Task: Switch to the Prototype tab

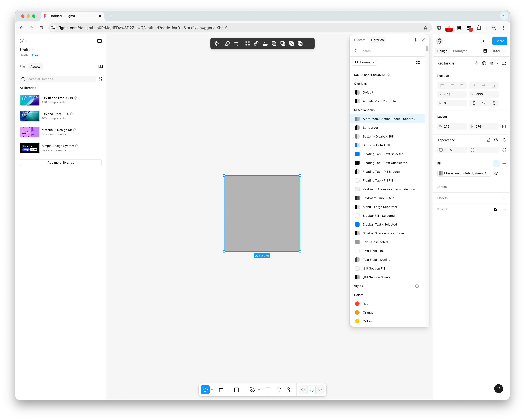Action: [x=460, y=51]
